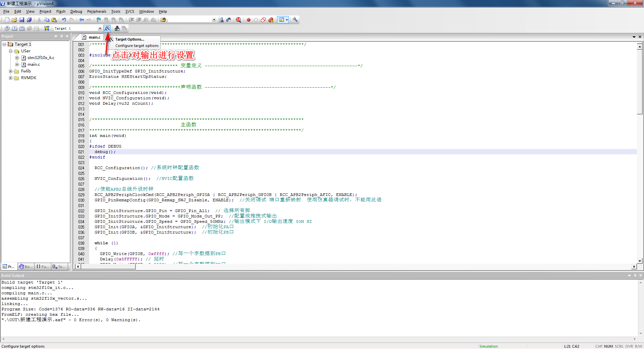Expand the RVMDK group
The height and width of the screenshot is (349, 644).
tap(10, 78)
